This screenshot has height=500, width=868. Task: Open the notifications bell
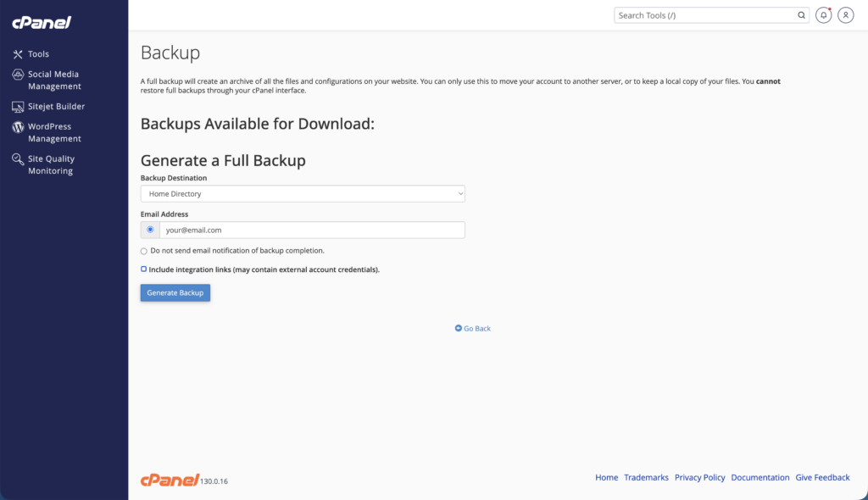[823, 15]
